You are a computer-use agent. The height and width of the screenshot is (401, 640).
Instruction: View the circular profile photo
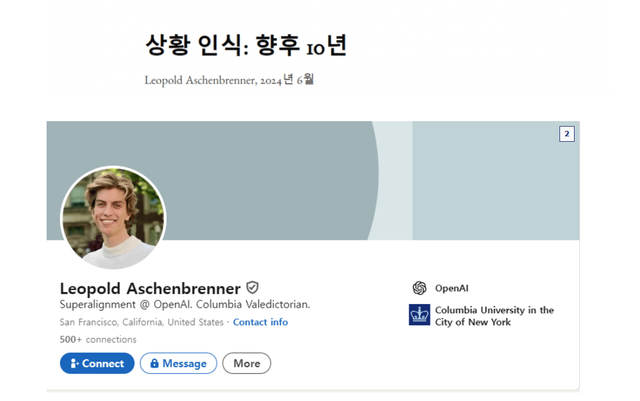[x=113, y=218]
